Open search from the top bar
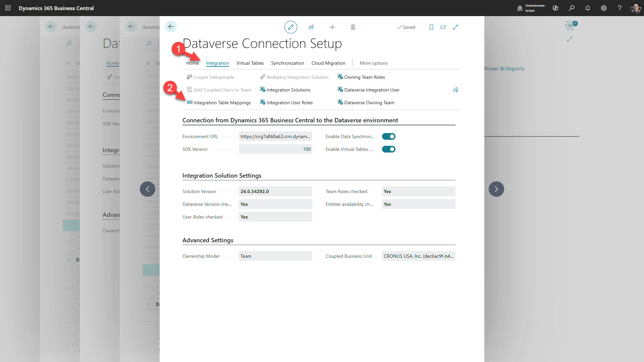Viewport: 644px width, 362px height. click(572, 8)
